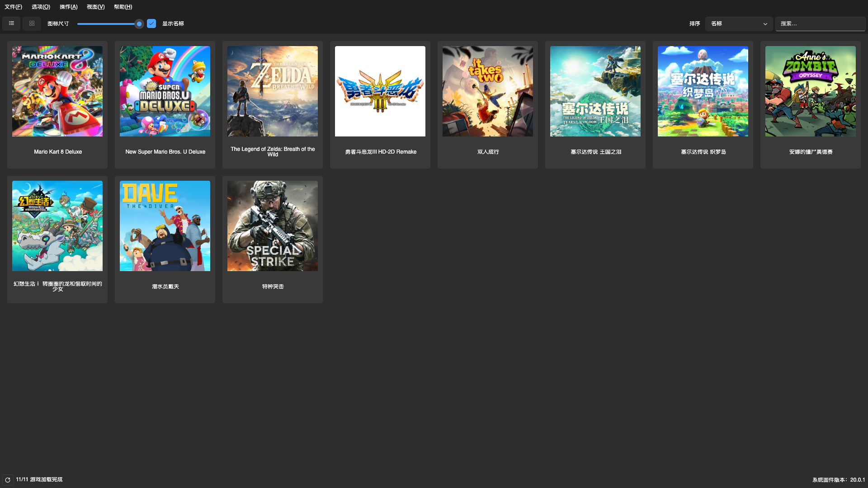Switch to grid view layout

coord(32,23)
